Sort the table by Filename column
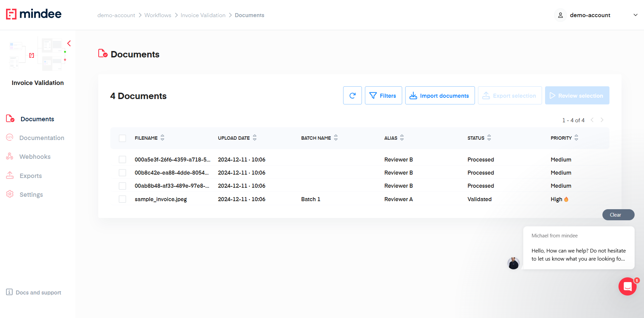The width and height of the screenshot is (644, 318). point(162,138)
